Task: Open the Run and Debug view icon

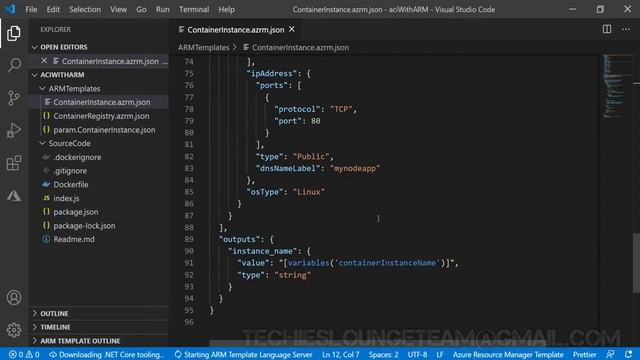Action: 14,131
